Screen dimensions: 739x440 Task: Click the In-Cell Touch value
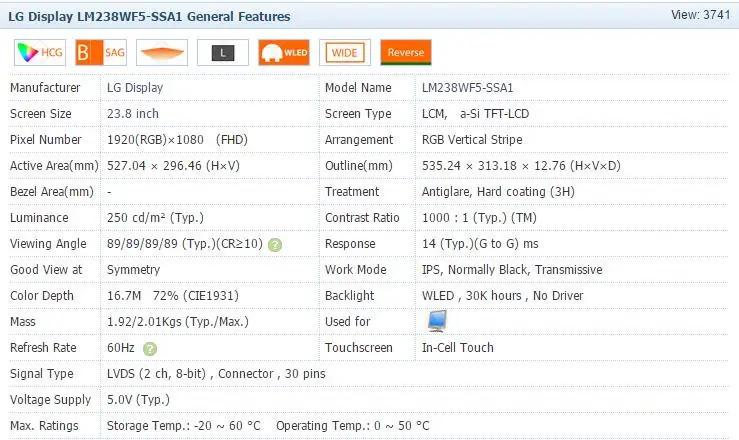tap(458, 348)
